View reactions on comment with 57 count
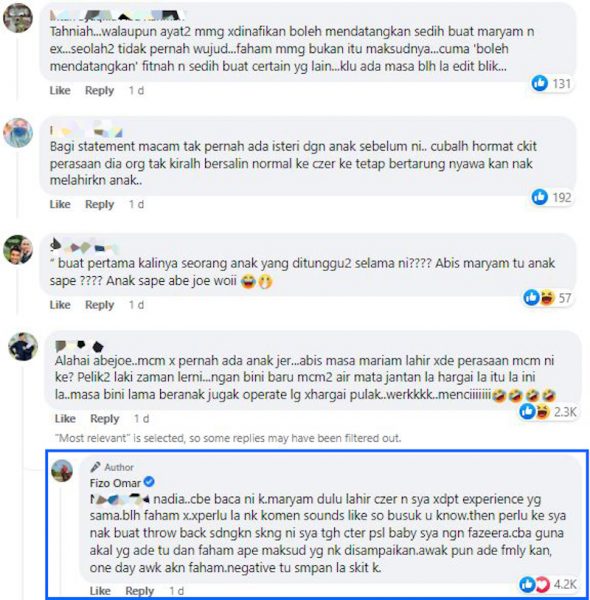Viewport: 590px width, 600px height. click(x=547, y=297)
